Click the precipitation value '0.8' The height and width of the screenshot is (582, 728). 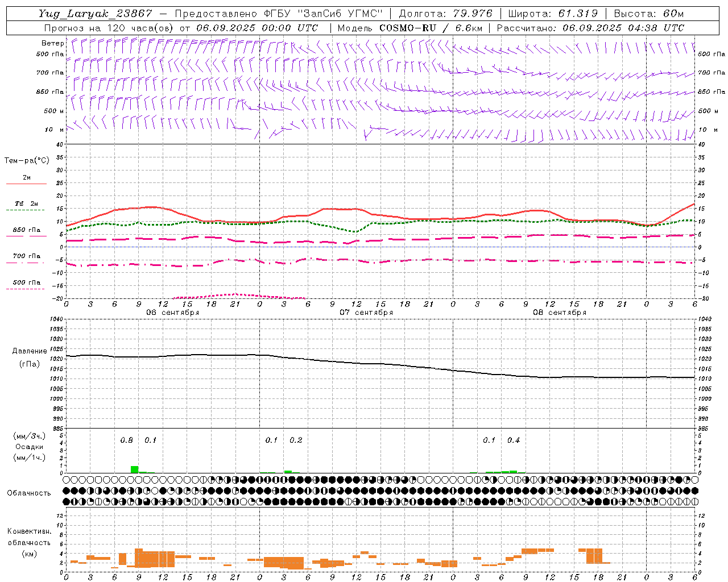point(126,440)
